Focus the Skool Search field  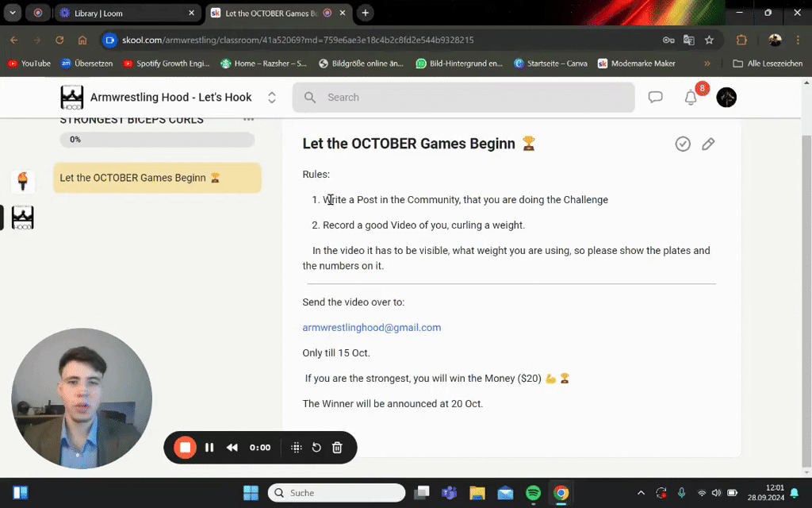[x=463, y=97]
